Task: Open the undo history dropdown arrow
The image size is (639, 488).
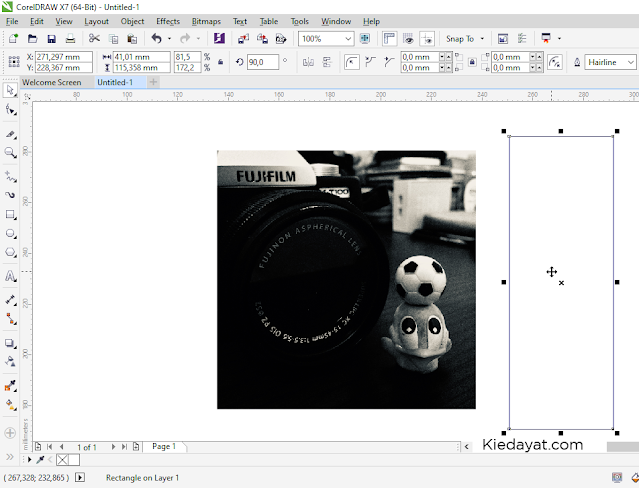Action: 169,39
